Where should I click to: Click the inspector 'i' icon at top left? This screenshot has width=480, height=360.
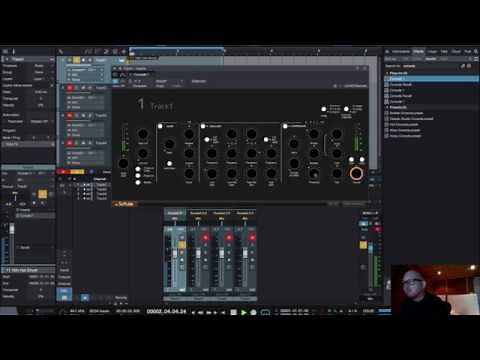(x=14, y=51)
